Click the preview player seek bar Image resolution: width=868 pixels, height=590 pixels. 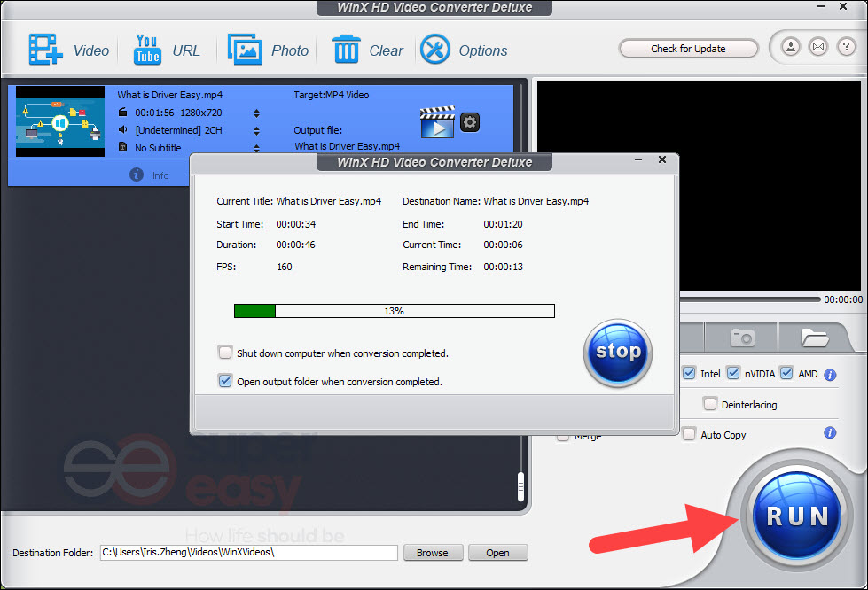(x=750, y=299)
